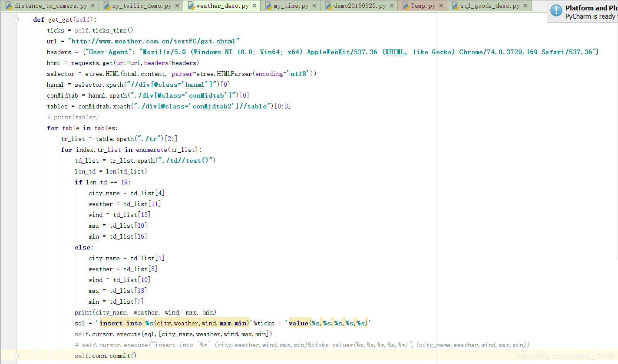The image size is (618, 364).
Task: Click 'wind = td_list[10]'
Action: pyautogui.click(x=119, y=280)
